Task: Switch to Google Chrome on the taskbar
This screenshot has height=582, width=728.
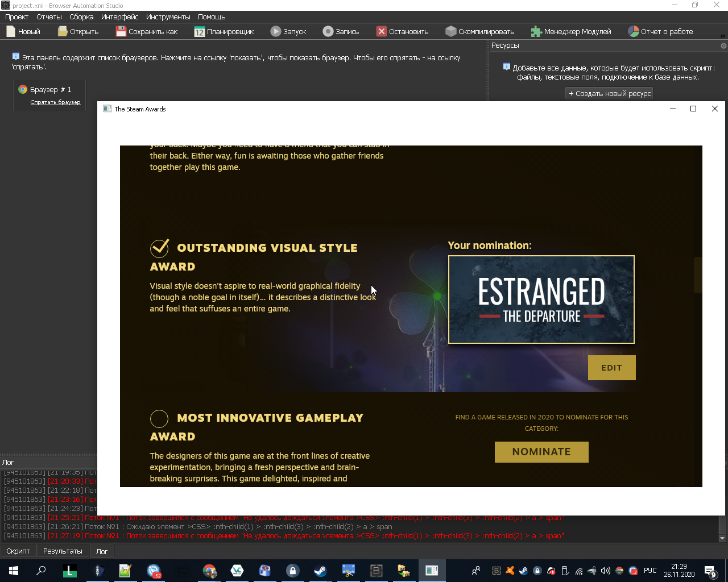Action: (209, 571)
